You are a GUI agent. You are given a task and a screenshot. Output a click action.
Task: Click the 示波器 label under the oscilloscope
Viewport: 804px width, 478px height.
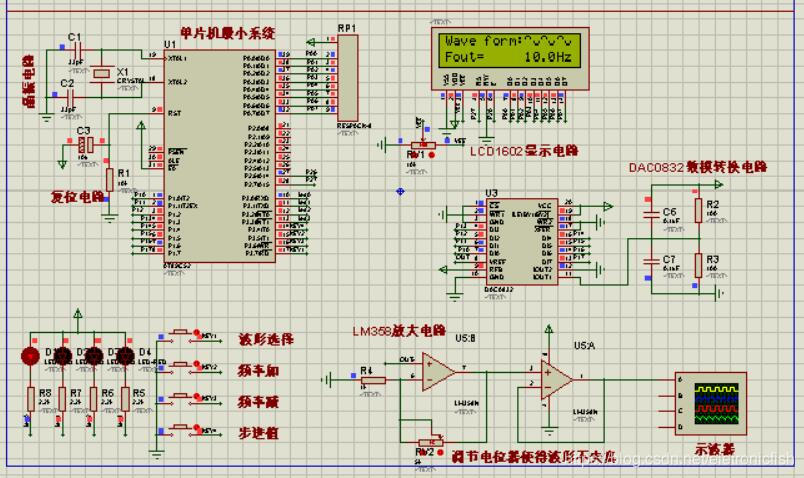coord(715,450)
